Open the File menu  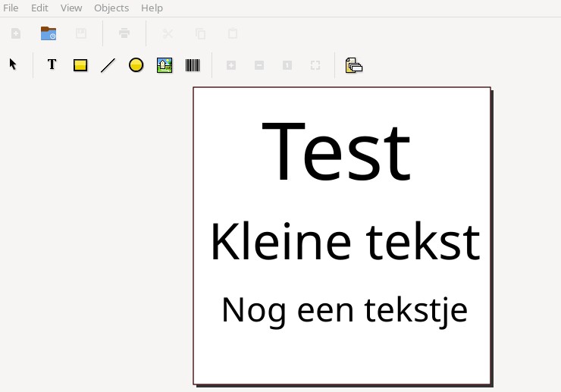11,8
